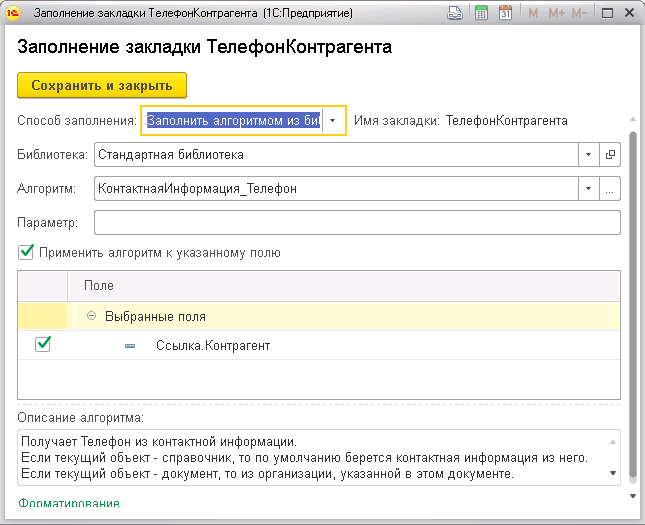This screenshot has width=645, height=525.
Task: Open the Библиотека dropdown arrow
Action: coord(588,155)
